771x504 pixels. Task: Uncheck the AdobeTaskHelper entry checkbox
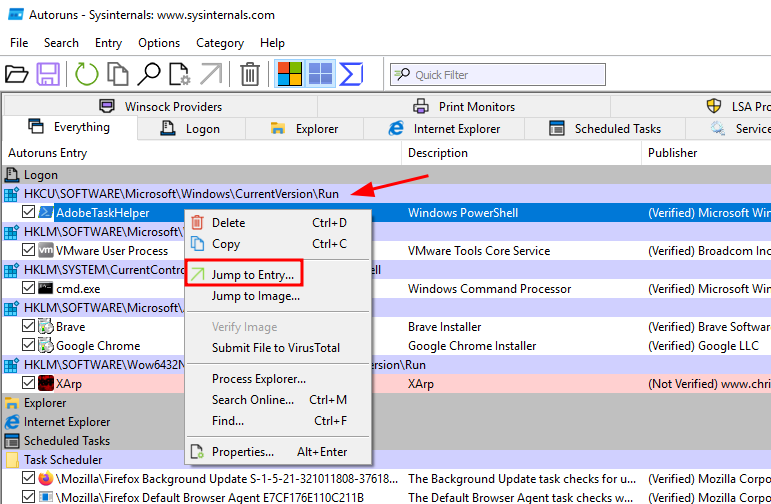coord(29,212)
